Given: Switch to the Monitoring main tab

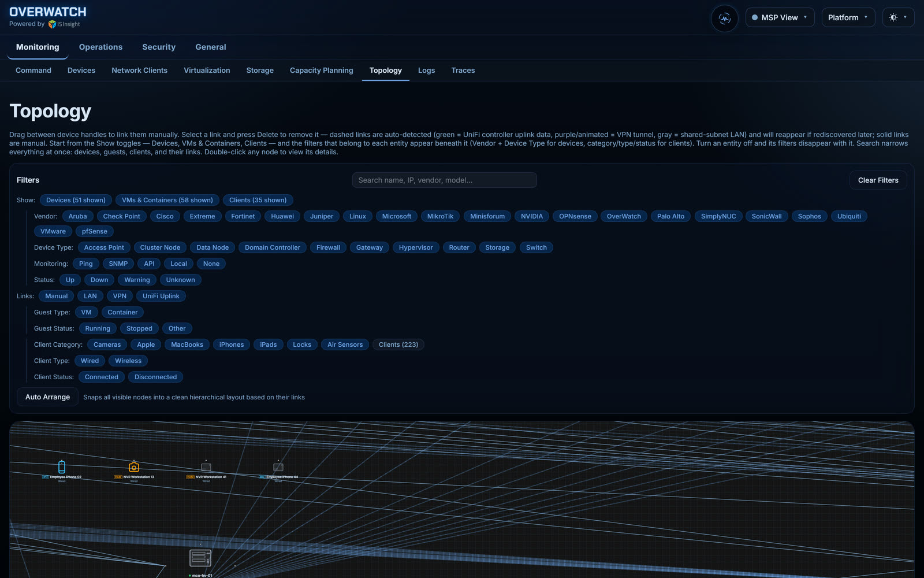Looking at the screenshot, I should point(38,47).
